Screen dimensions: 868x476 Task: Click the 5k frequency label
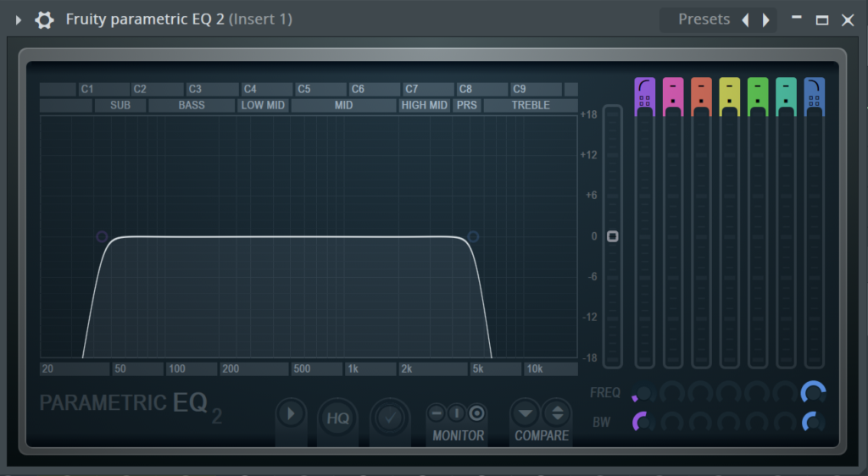478,368
